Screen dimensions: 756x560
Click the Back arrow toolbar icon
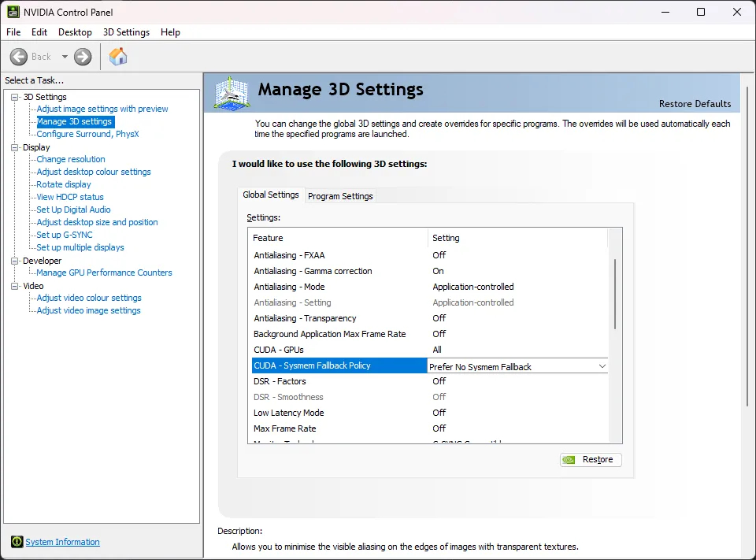19,57
